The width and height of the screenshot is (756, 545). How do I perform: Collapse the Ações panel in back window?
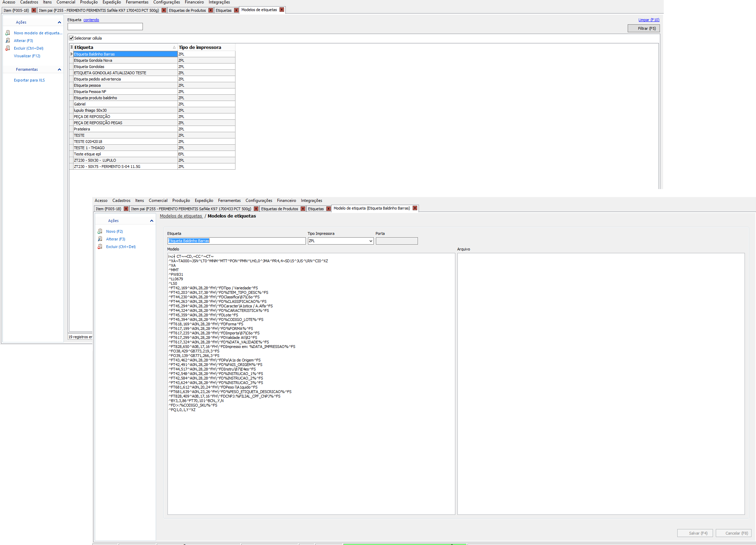click(x=59, y=22)
